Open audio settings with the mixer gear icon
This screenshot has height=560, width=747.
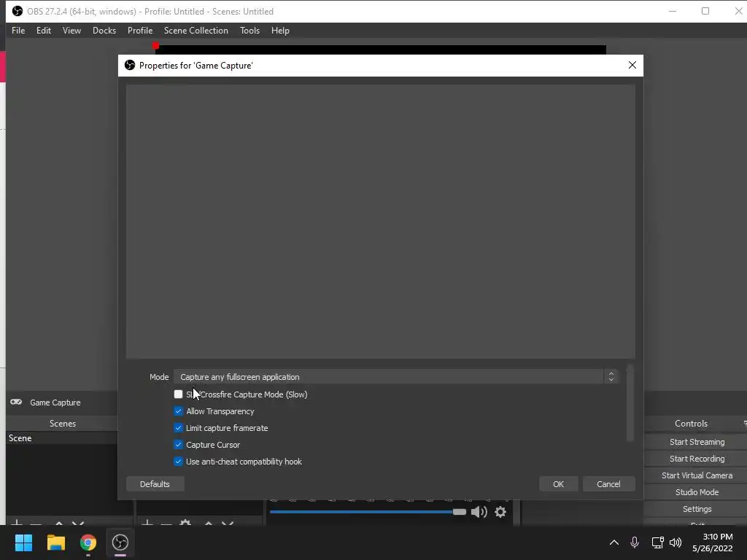tap(500, 512)
